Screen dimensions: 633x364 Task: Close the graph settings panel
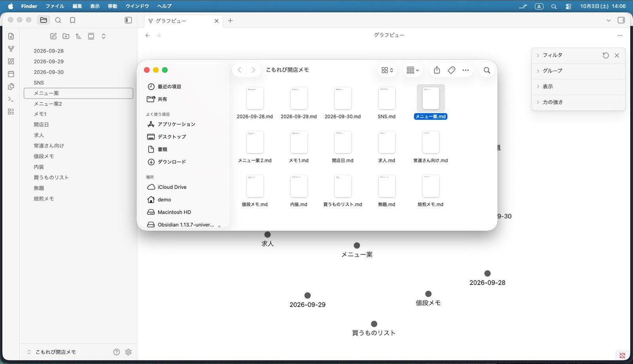point(617,55)
